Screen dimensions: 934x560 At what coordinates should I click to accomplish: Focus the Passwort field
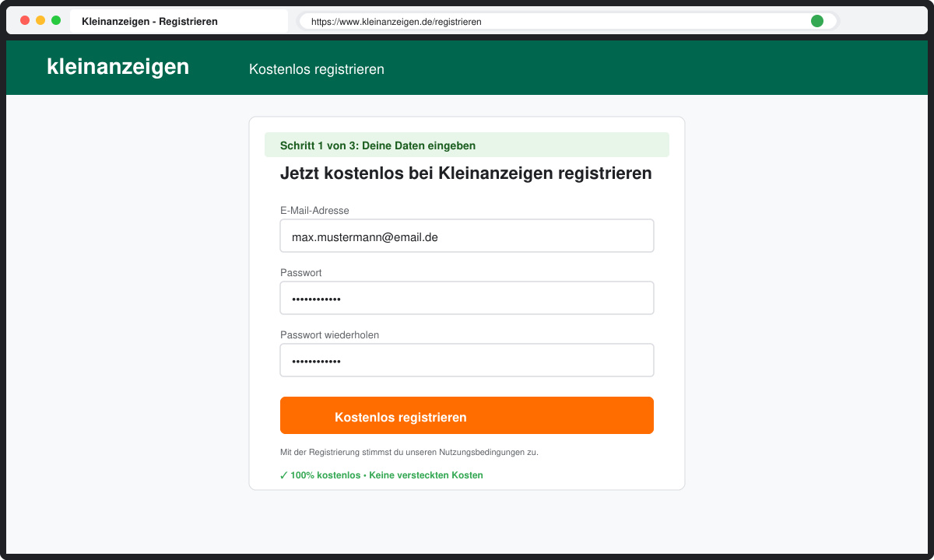point(467,298)
